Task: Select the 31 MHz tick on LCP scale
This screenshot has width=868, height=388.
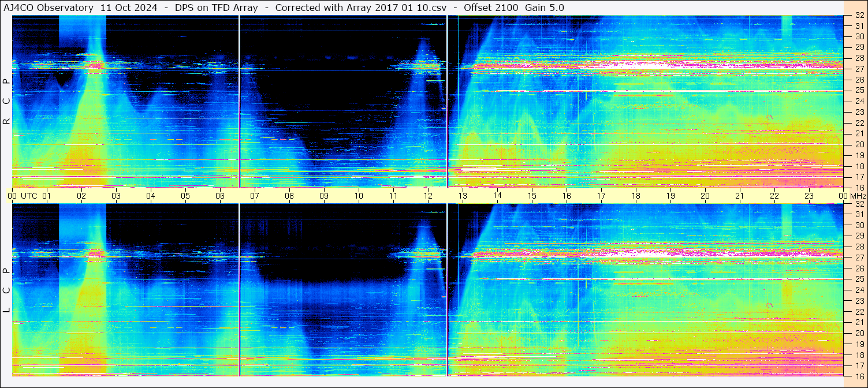Action: [x=859, y=214]
